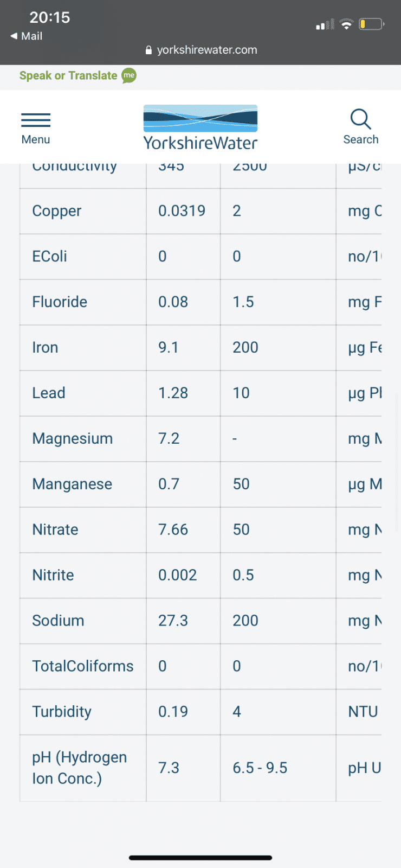The height and width of the screenshot is (868, 401).
Task: Tap the home indicator bar at bottom
Action: (x=200, y=858)
